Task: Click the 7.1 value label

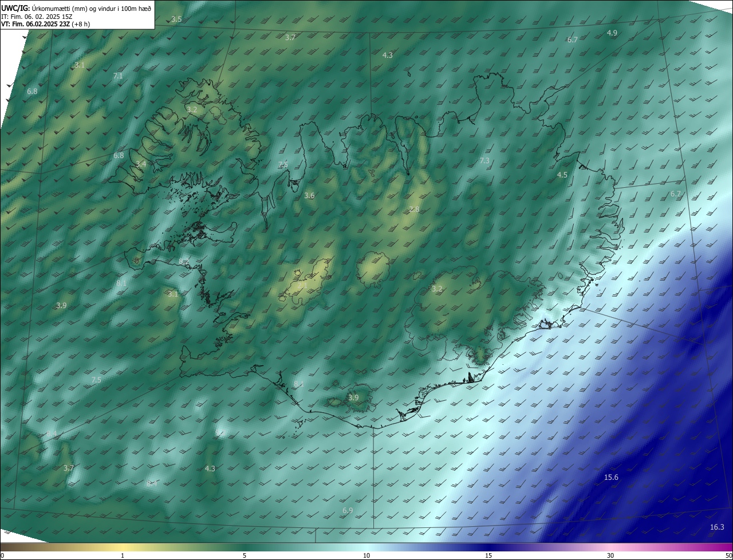Action: pos(118,76)
